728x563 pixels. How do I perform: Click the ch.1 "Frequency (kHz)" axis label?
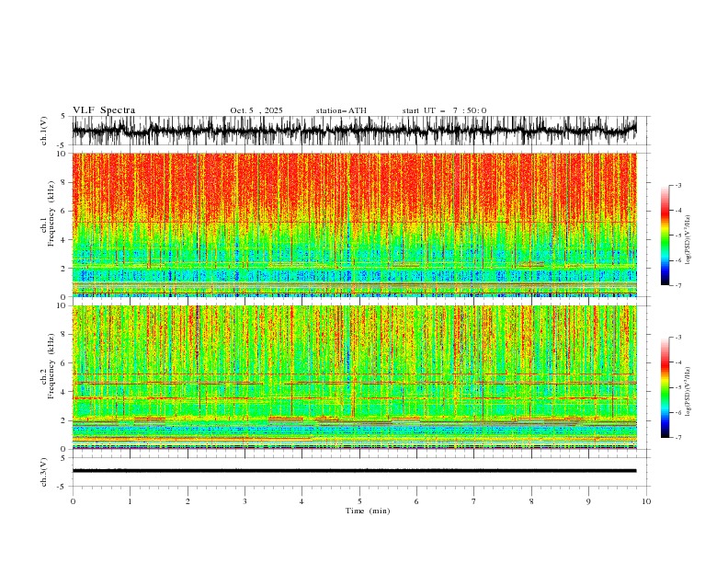(x=51, y=213)
